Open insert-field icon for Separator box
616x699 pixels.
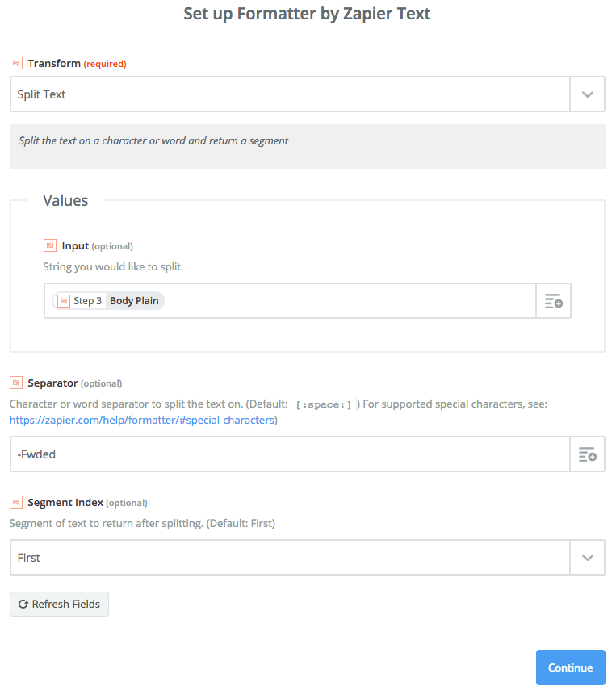pos(587,454)
